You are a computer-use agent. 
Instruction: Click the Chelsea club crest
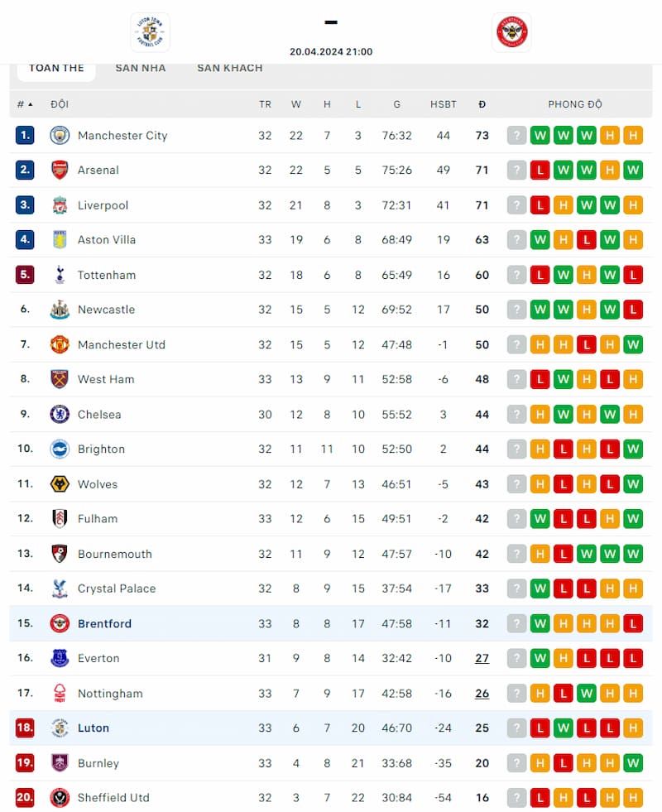tap(60, 414)
